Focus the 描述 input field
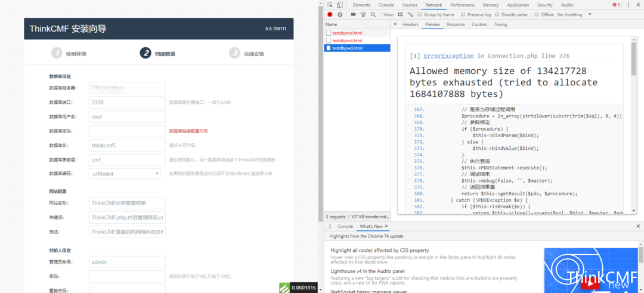This screenshot has height=293, width=644. pos(127,232)
